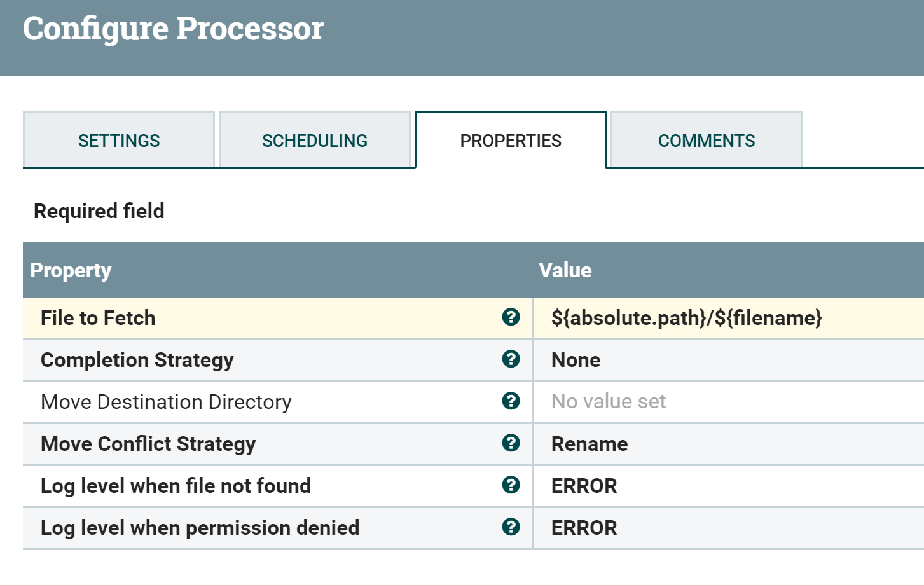Click the Property column header
Image resolution: width=924 pixels, height=585 pixels.
(x=71, y=270)
